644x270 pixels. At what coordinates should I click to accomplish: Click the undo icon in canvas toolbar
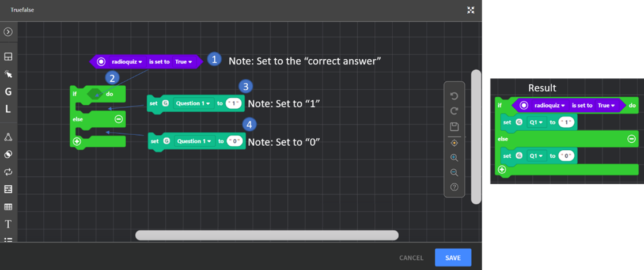(454, 96)
